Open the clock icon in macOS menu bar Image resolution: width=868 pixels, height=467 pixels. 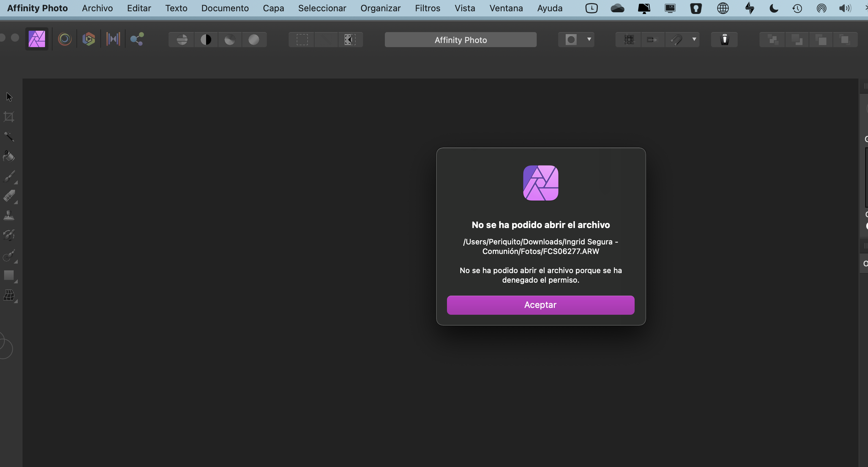point(591,8)
